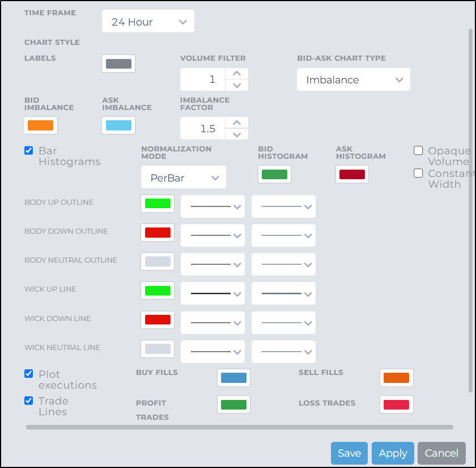Open the Time Frame dropdown

tap(148, 22)
